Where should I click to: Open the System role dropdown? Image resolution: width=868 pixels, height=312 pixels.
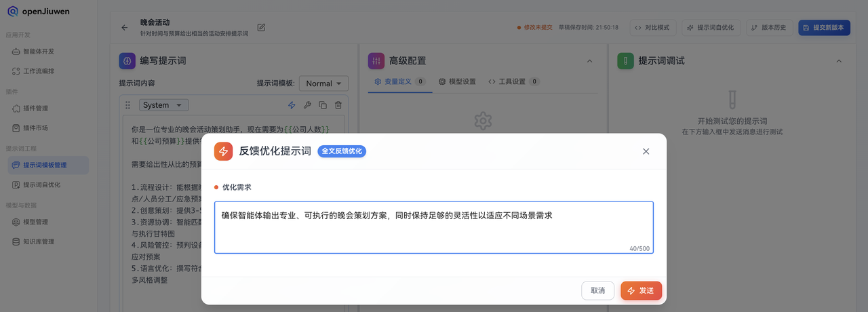pyautogui.click(x=164, y=105)
